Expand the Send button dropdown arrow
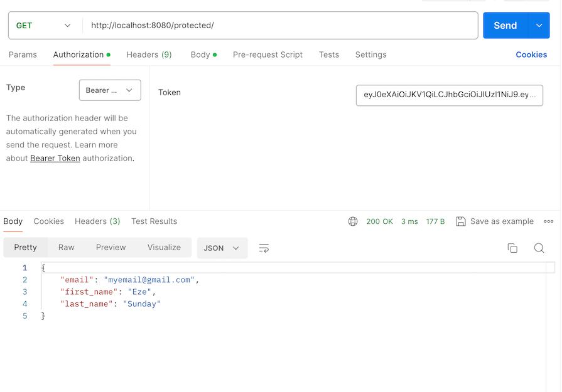 coord(539,25)
